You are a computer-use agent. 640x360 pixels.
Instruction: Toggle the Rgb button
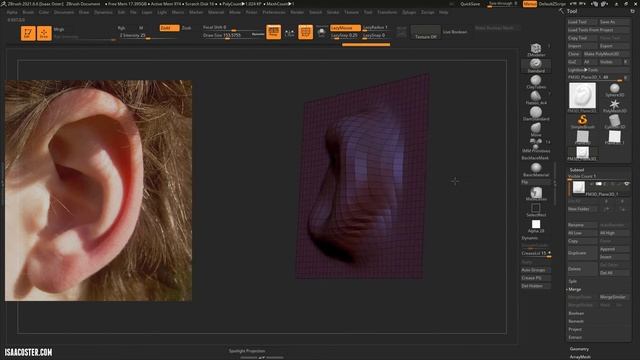click(121, 28)
